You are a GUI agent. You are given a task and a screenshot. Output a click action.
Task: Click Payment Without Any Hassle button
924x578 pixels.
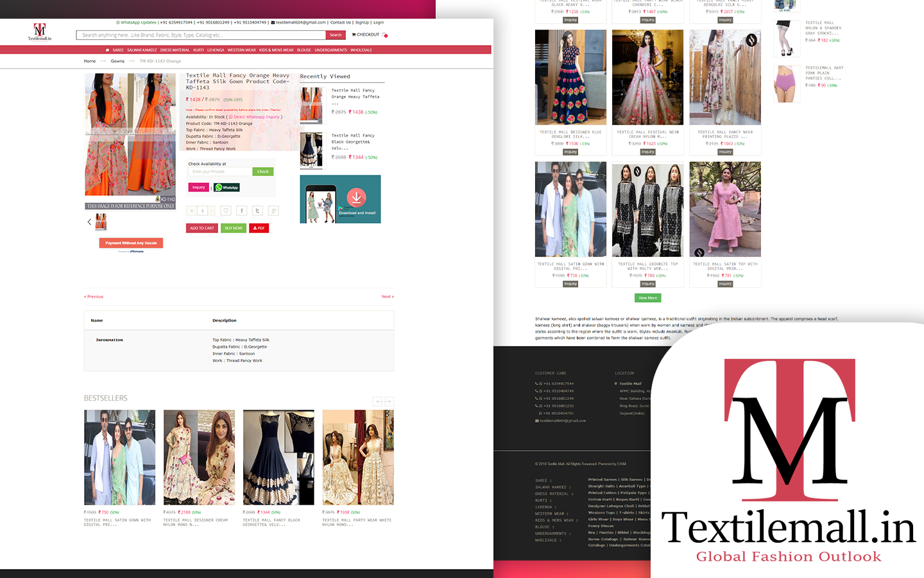tap(131, 243)
